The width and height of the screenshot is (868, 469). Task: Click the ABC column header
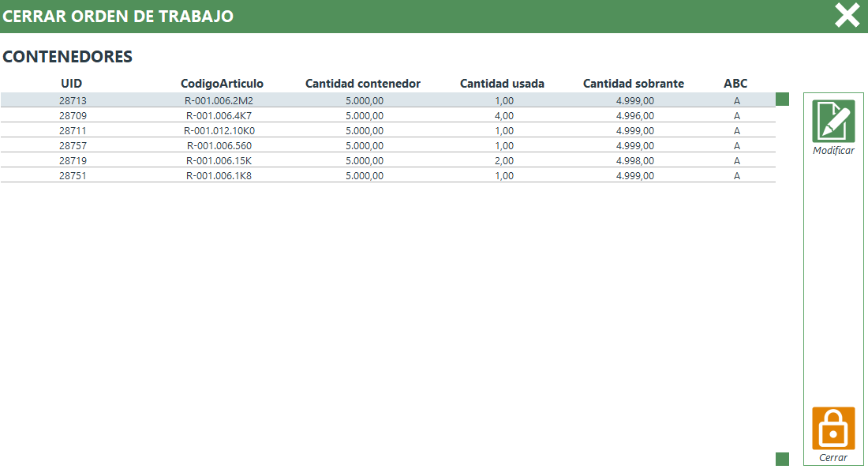pyautogui.click(x=735, y=84)
